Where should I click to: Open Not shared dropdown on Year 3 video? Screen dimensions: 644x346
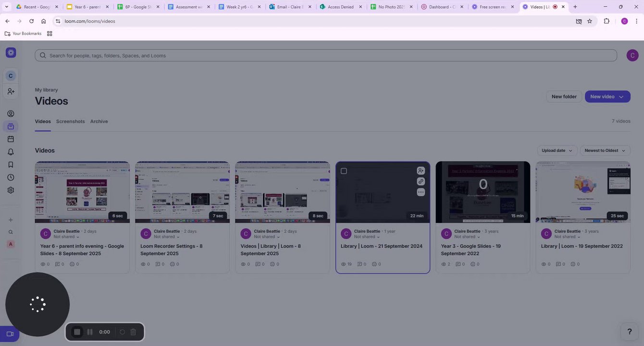pyautogui.click(x=467, y=237)
